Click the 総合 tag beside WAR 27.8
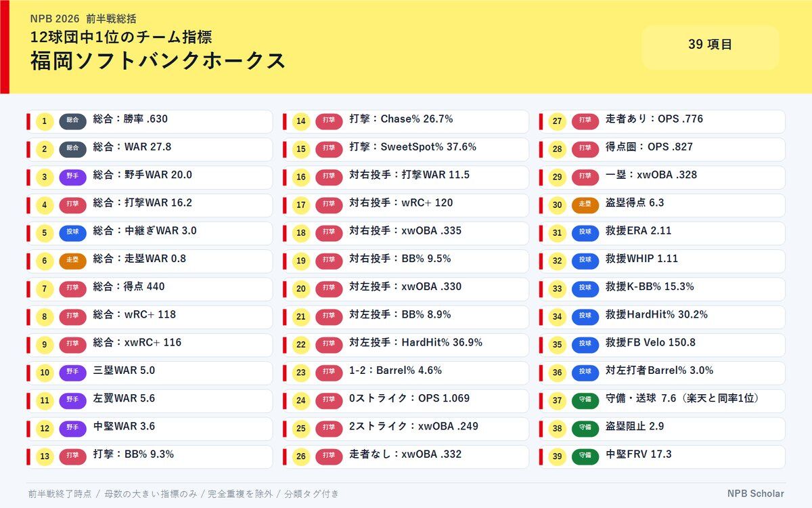 [72, 150]
